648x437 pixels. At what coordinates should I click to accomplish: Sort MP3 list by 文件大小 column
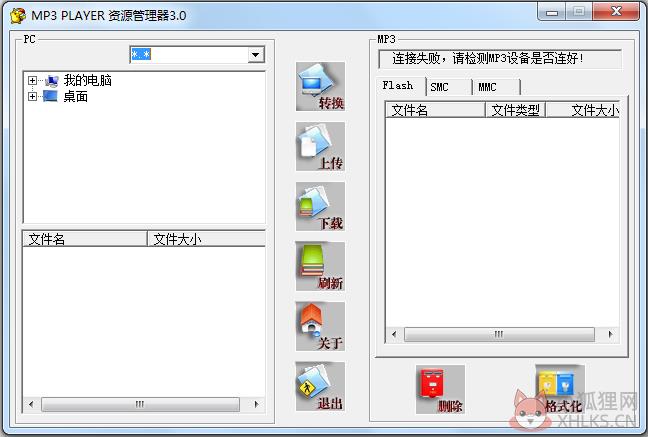click(x=583, y=110)
